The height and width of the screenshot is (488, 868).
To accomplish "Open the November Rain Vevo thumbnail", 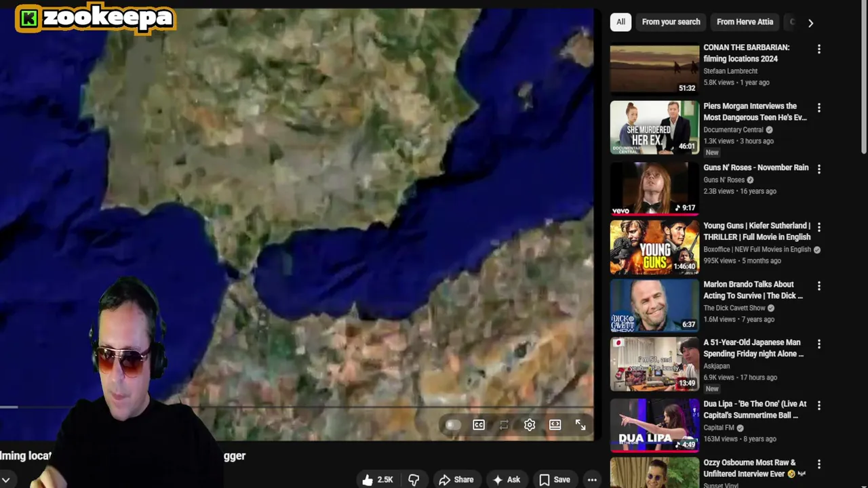I will click(654, 188).
